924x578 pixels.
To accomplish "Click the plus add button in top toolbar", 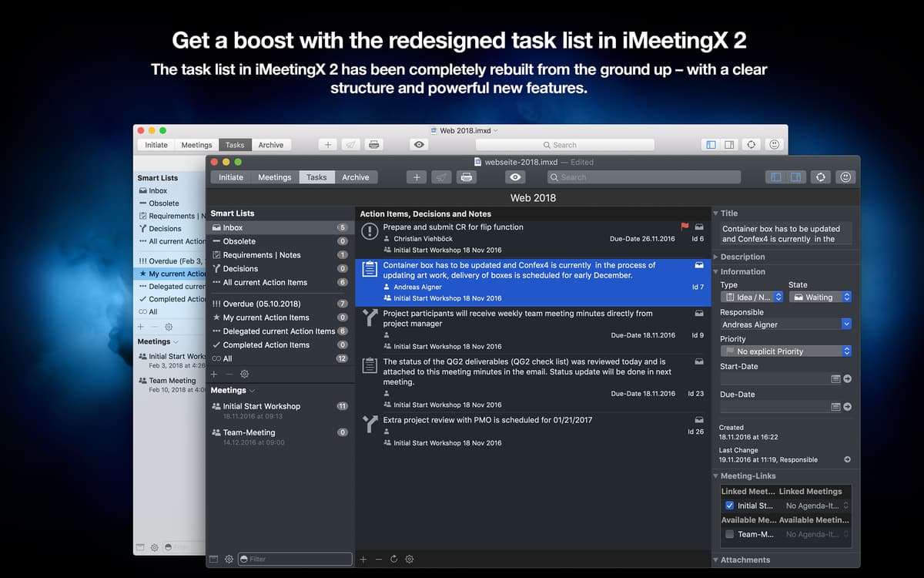I will point(417,177).
